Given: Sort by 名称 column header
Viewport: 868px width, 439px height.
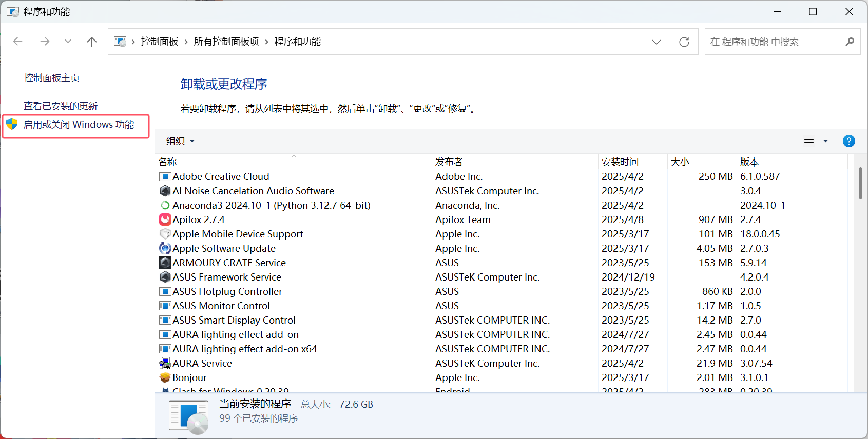Looking at the screenshot, I should click(294, 162).
